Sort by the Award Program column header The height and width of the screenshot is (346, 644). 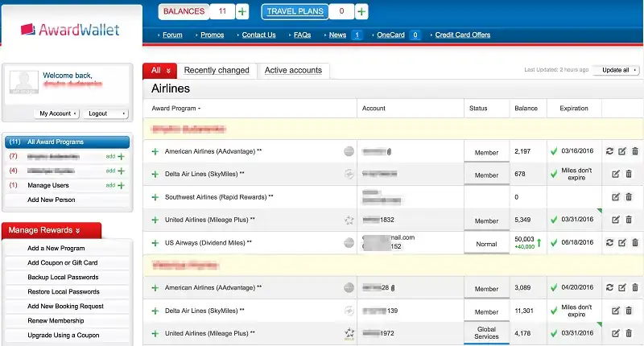point(176,108)
